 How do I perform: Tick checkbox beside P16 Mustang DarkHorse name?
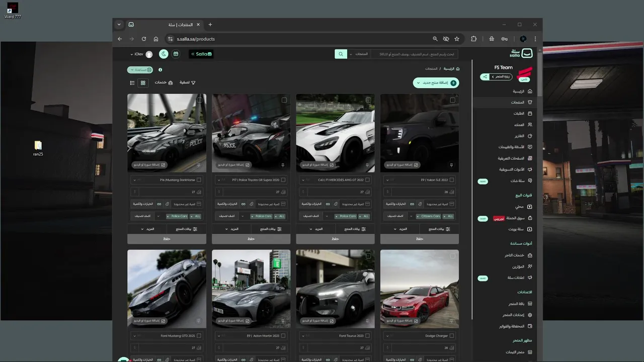point(199,180)
